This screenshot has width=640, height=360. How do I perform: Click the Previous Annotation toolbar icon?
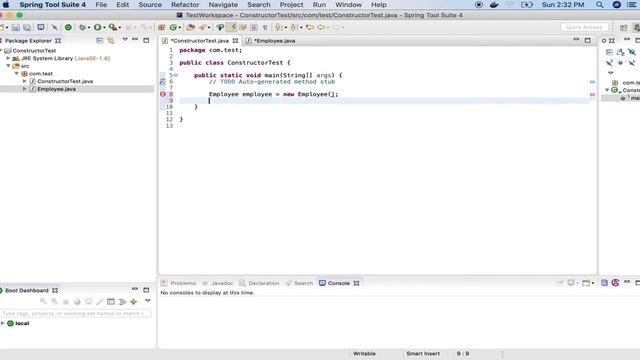[294, 27]
